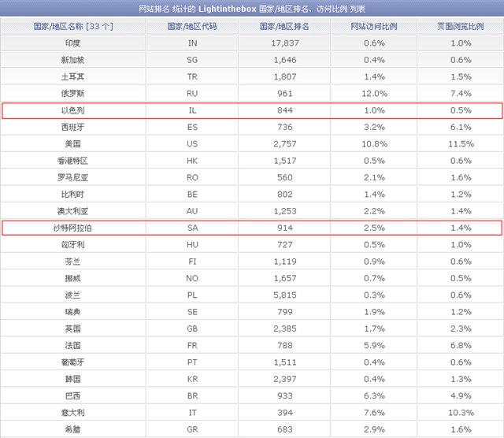The image size is (504, 438).
Task: Select the 比利时 country cell
Action: coord(72,195)
